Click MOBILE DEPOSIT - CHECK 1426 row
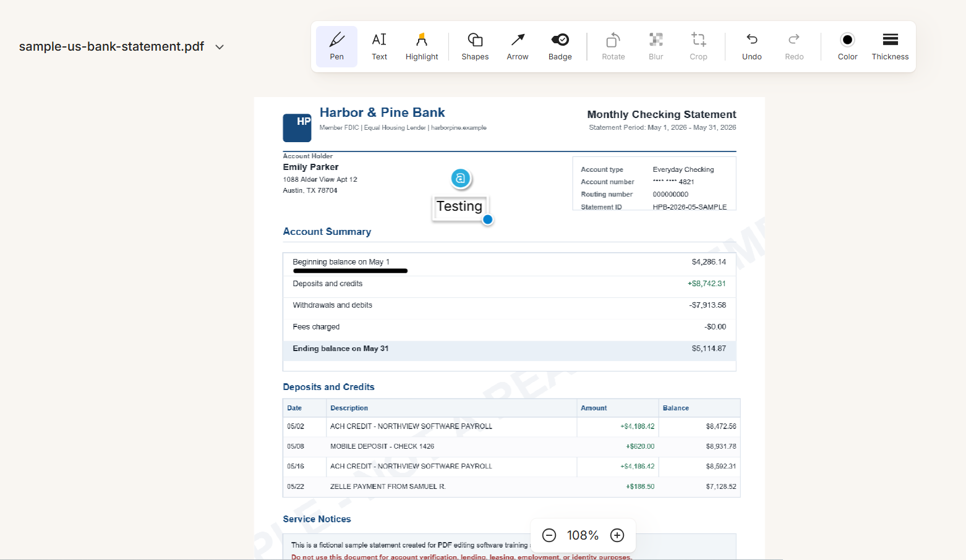The width and height of the screenshot is (966, 560). coord(511,446)
